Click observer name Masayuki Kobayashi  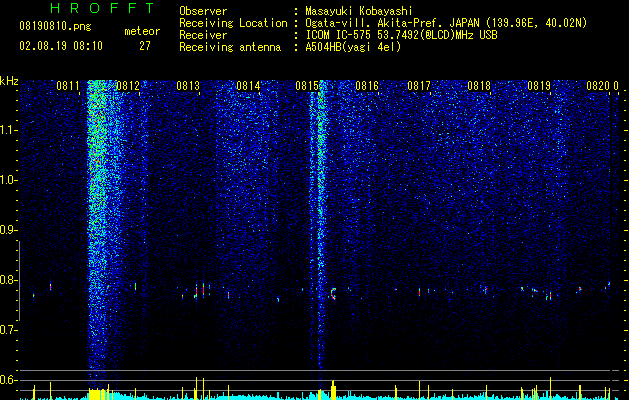[x=359, y=11]
